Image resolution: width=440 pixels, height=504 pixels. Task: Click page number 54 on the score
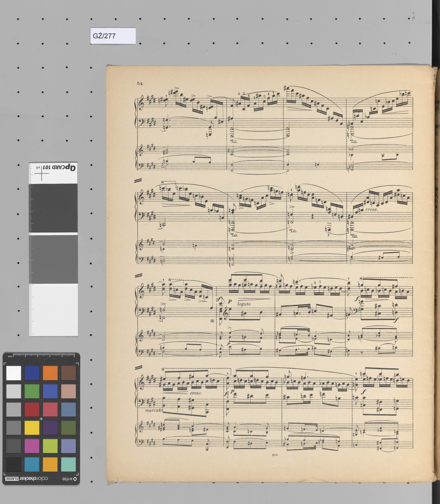pyautogui.click(x=140, y=84)
